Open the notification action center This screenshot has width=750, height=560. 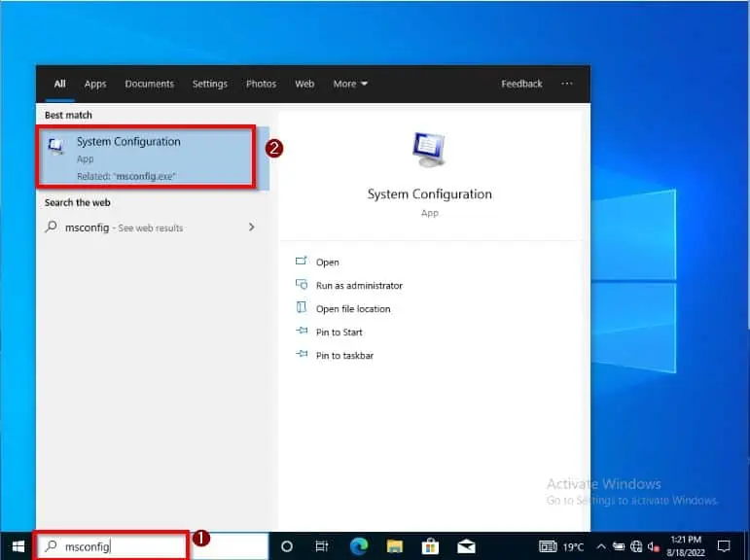[724, 546]
